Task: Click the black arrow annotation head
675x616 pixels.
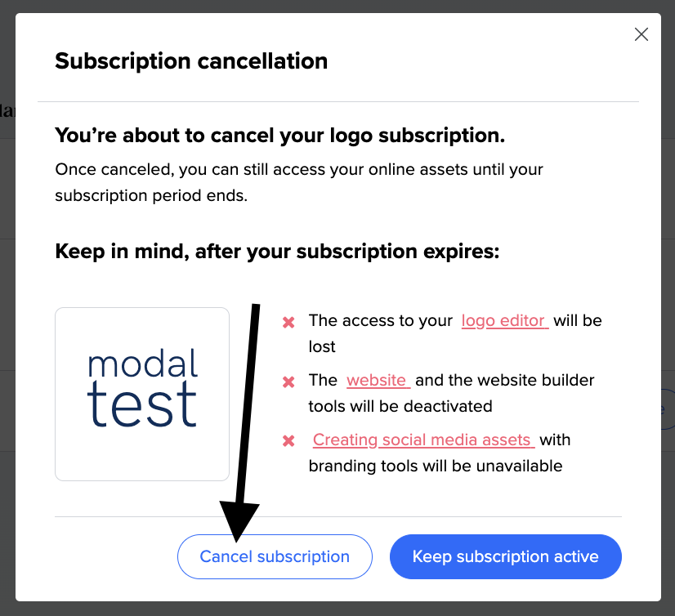Action: click(x=239, y=521)
